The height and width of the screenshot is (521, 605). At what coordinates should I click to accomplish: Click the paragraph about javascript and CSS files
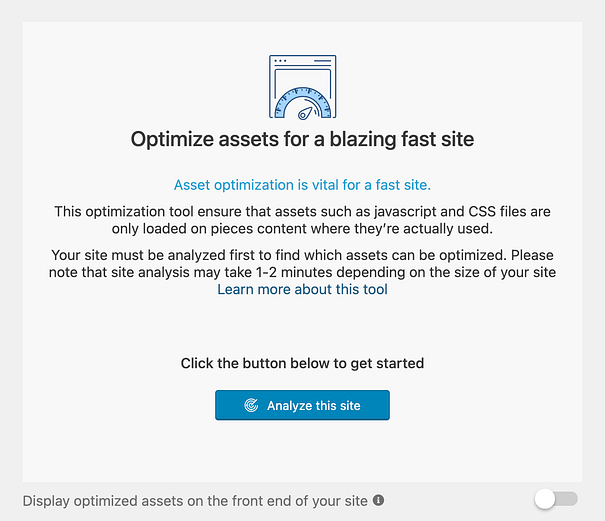pos(302,220)
